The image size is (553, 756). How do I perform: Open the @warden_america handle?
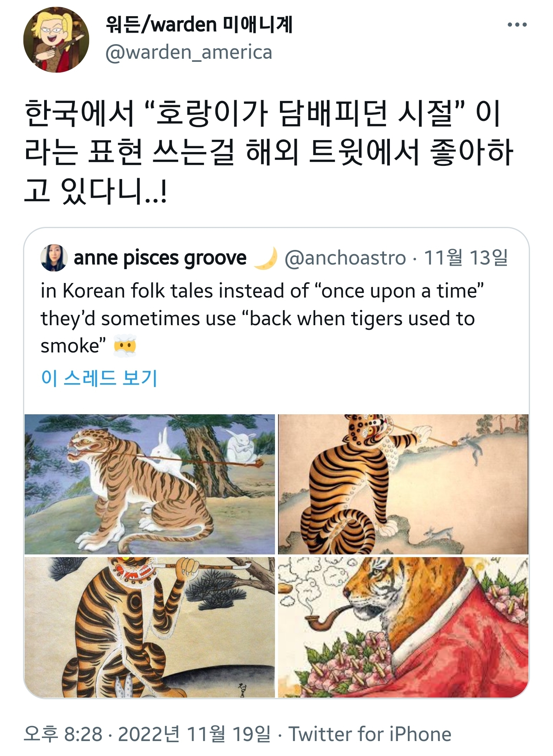coord(189,52)
